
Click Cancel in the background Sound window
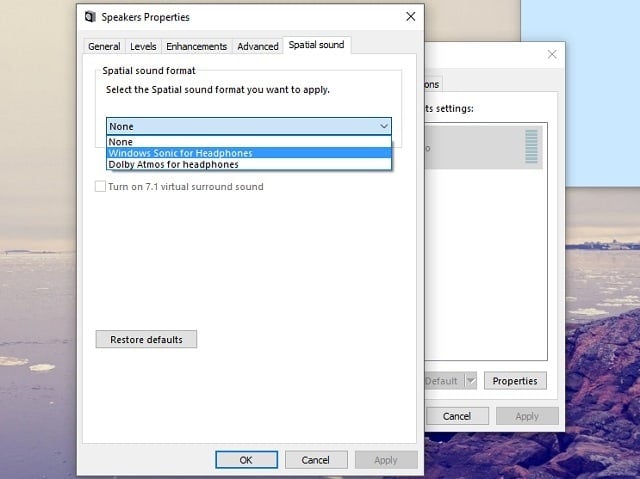[457, 416]
